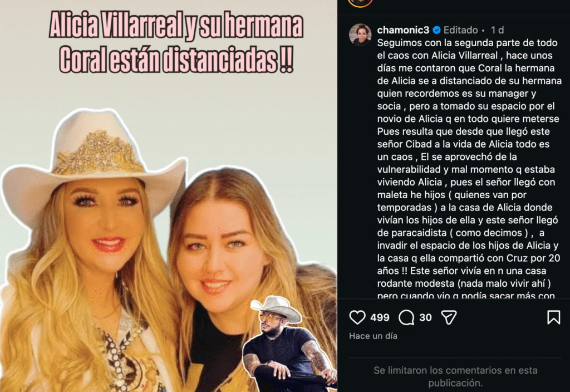Click the 'Se limitaron los comentarios' notice
The image size is (570, 392).
(x=455, y=376)
